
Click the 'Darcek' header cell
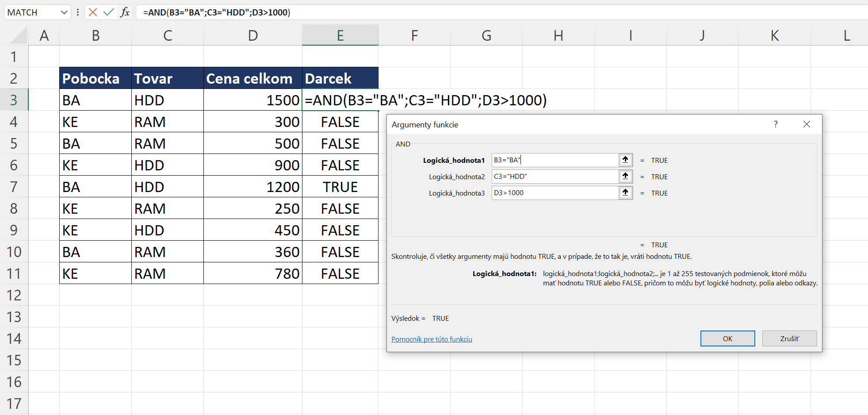tap(340, 78)
